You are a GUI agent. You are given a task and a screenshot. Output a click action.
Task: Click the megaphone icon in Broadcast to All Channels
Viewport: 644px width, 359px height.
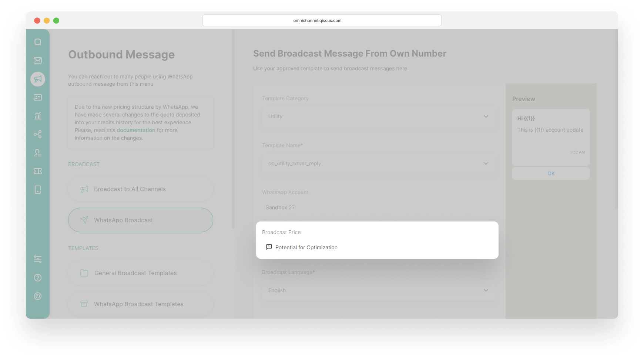(84, 189)
